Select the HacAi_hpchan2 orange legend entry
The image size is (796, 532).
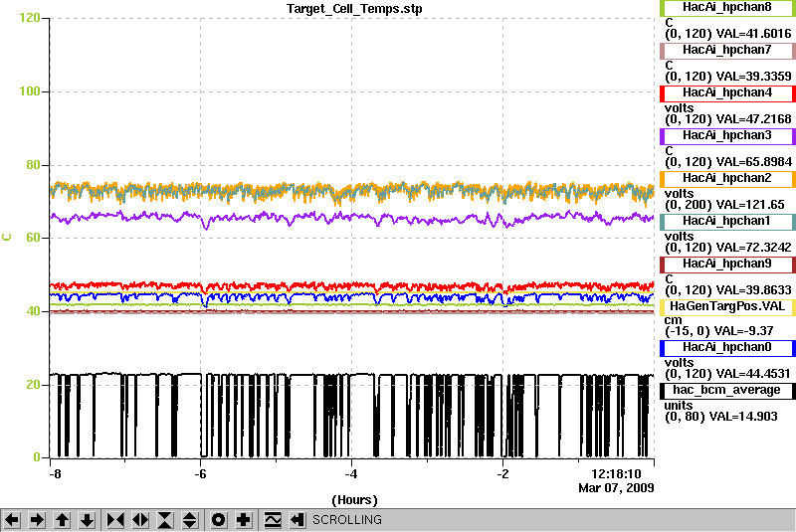tap(727, 179)
